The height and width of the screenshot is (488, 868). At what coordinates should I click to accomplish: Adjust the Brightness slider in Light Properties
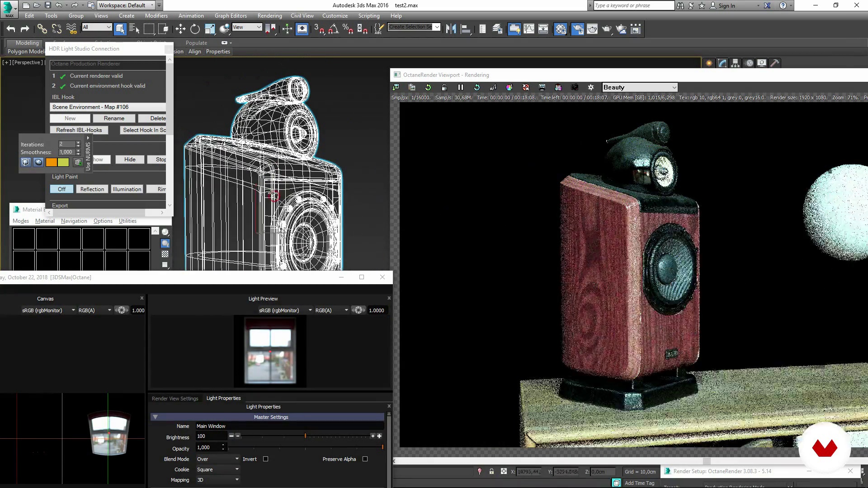(x=305, y=436)
